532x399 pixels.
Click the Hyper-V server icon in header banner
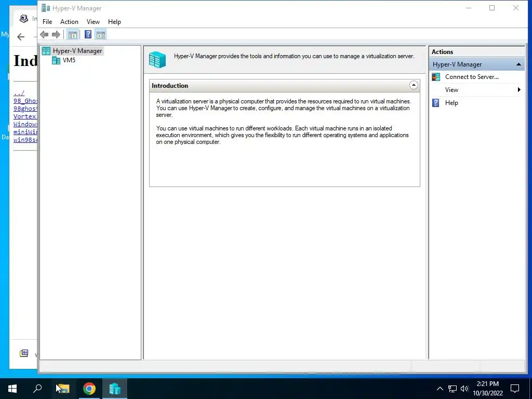click(157, 60)
